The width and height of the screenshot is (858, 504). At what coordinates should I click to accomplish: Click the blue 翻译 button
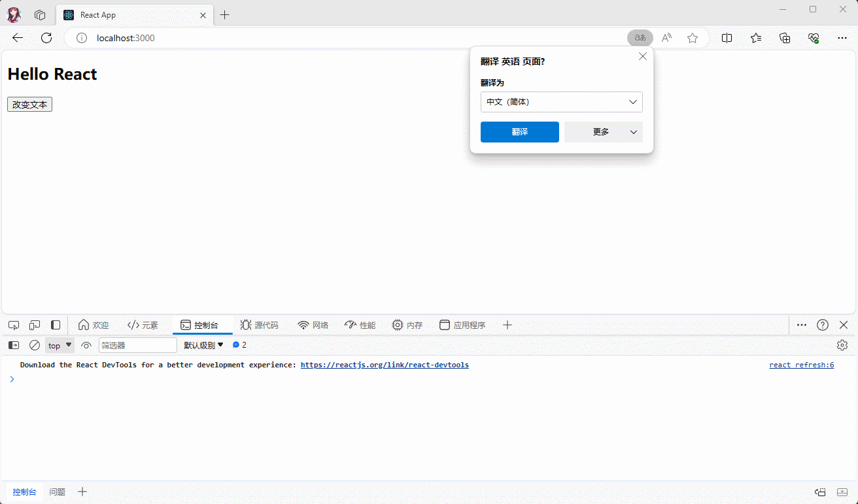(x=519, y=132)
